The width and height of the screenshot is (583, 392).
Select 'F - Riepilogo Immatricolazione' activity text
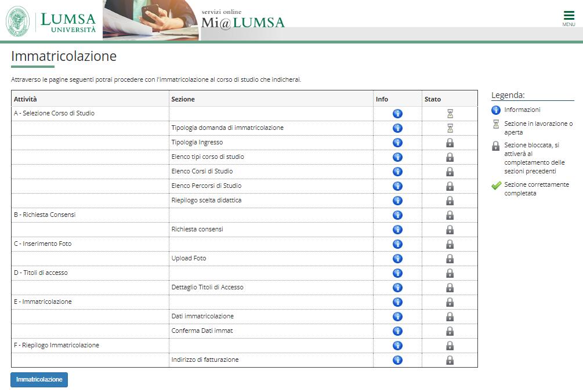[56, 345]
